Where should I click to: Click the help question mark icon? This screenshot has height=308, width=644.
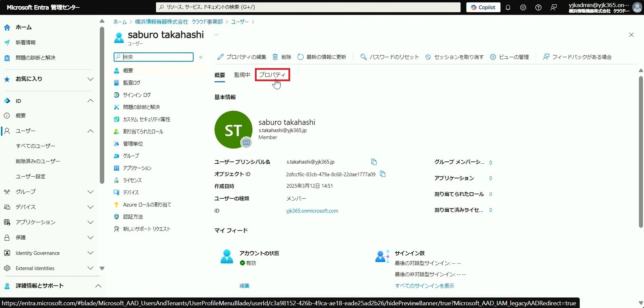pos(538,7)
